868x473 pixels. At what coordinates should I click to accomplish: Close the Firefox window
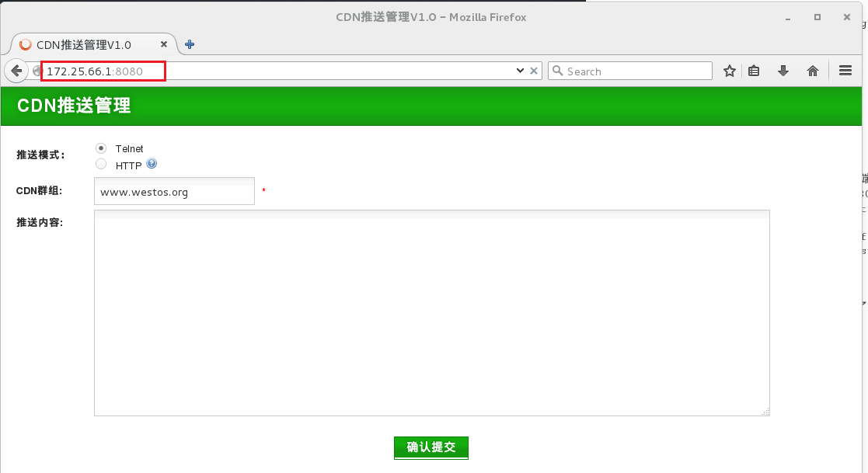pos(847,18)
